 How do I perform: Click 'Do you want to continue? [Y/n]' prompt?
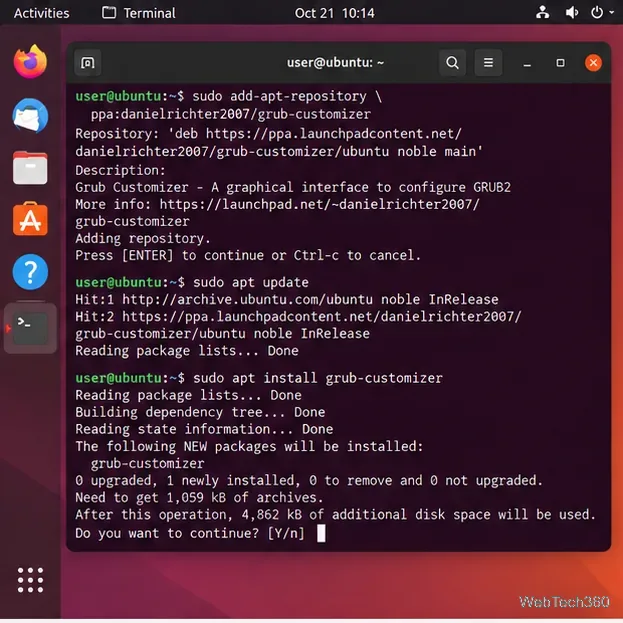click(x=190, y=533)
